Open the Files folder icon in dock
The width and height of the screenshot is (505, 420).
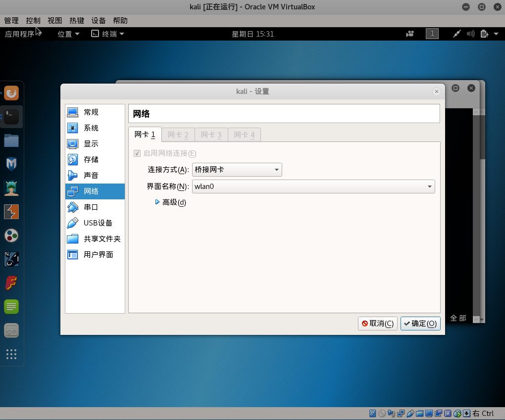point(11,140)
